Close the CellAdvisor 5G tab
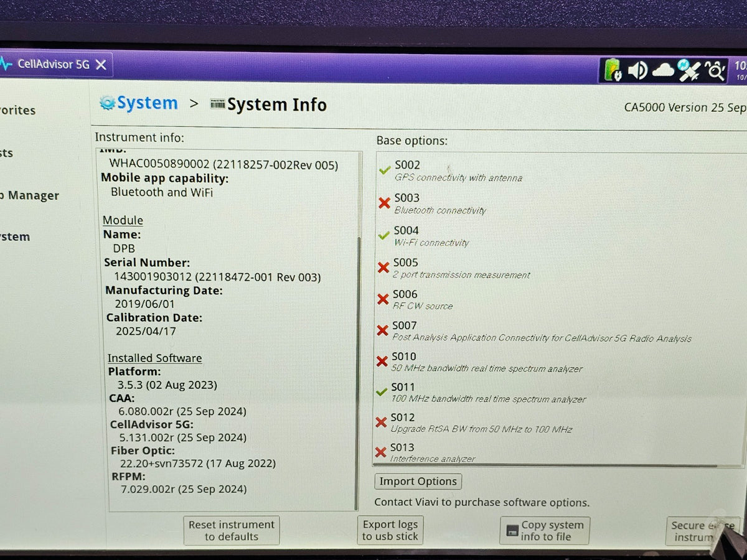Image resolution: width=747 pixels, height=560 pixels. tap(101, 64)
